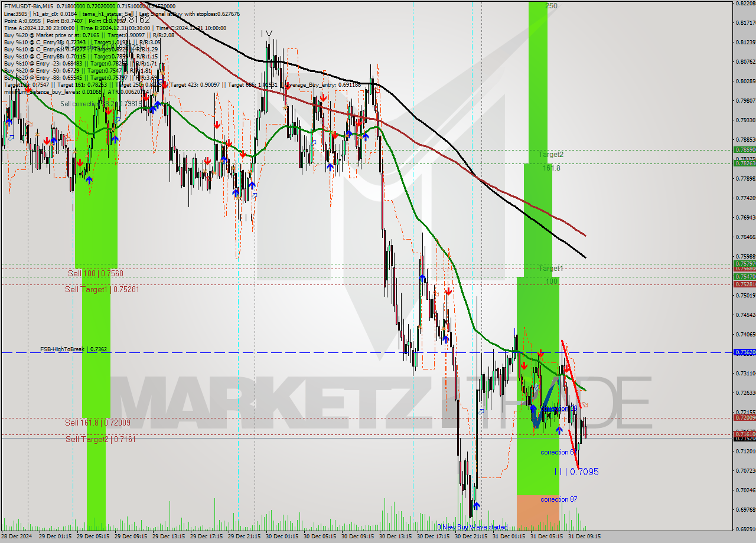Click the '30 Dec 05:15' time axis label
This screenshot has height=543, width=756.
[x=320, y=537]
